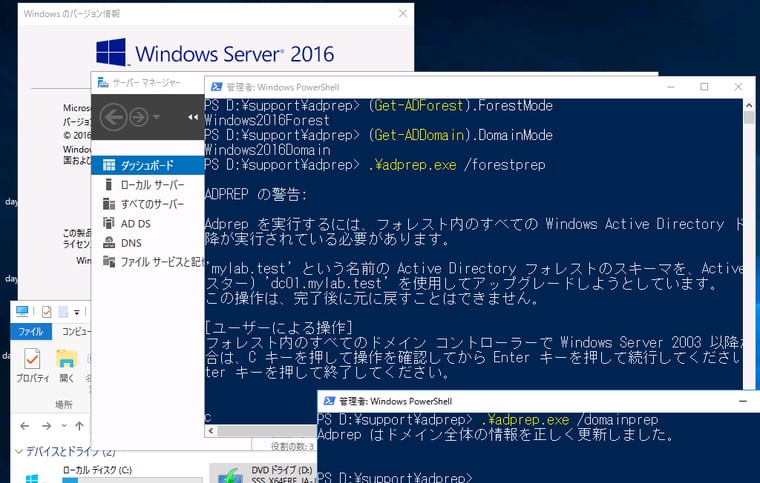
Task: Maximize the main PowerShell window
Action: pos(704,87)
